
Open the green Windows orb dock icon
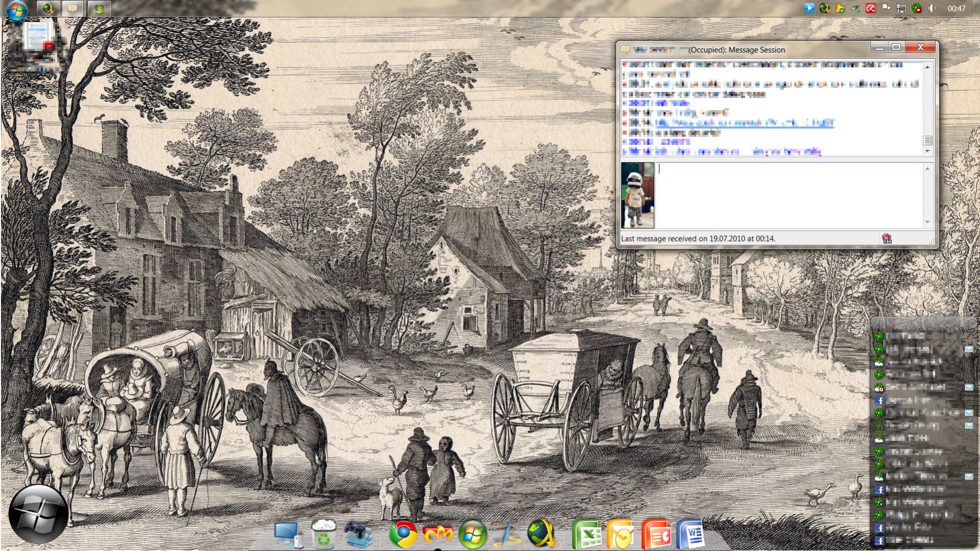pyautogui.click(x=472, y=535)
